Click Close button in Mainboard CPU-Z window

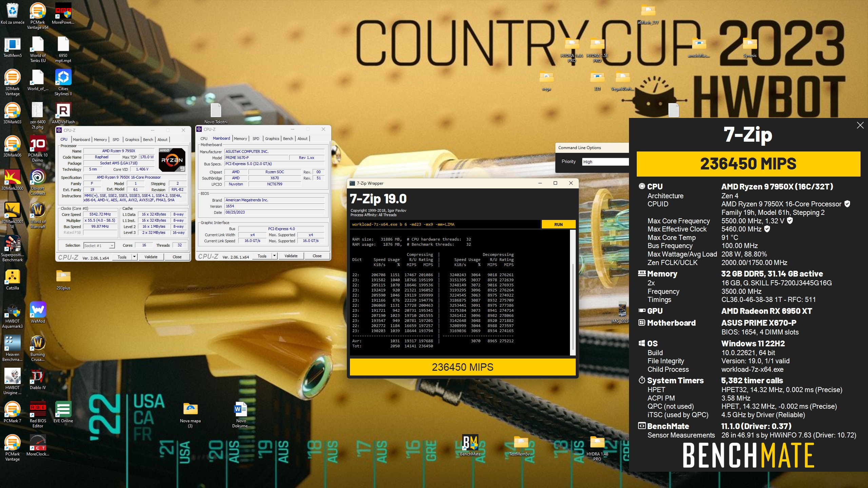(x=317, y=256)
